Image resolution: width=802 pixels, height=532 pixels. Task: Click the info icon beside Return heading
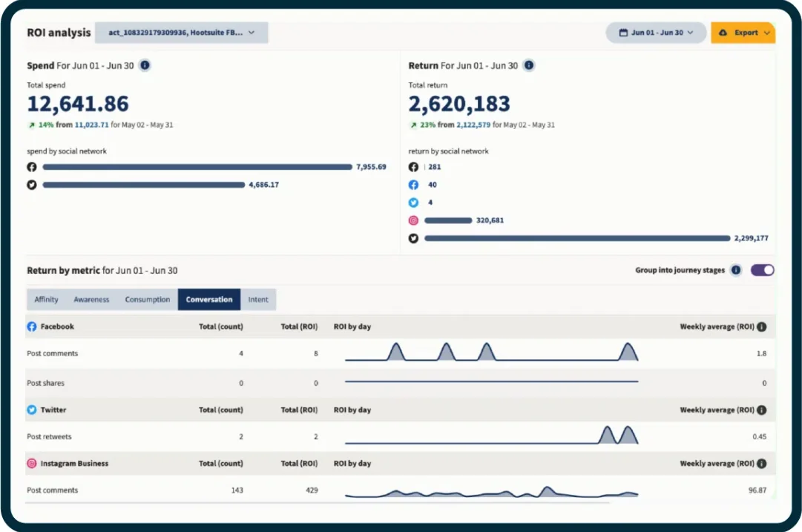tap(528, 65)
